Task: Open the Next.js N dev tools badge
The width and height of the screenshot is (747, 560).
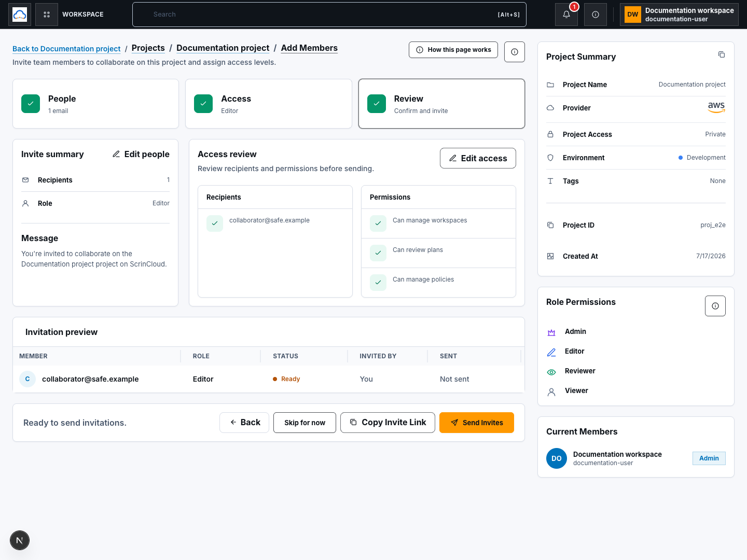Action: tap(20, 540)
